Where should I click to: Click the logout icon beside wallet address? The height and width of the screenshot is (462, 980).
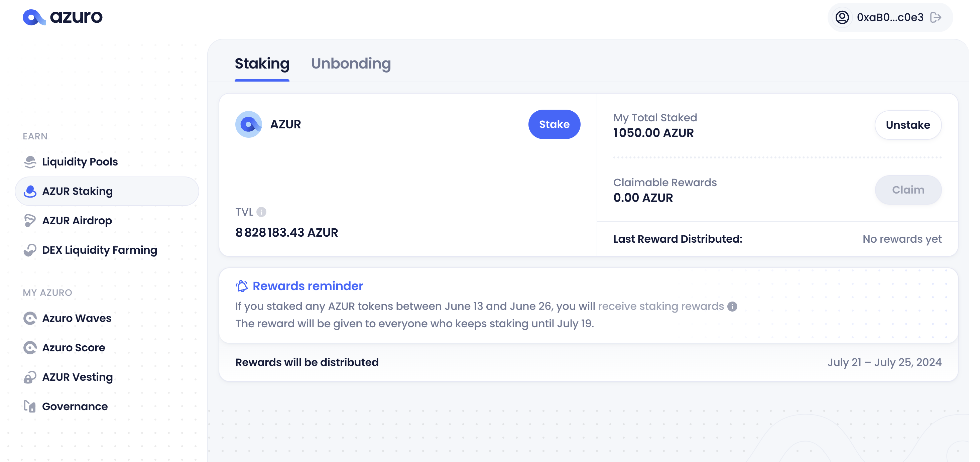tap(936, 17)
